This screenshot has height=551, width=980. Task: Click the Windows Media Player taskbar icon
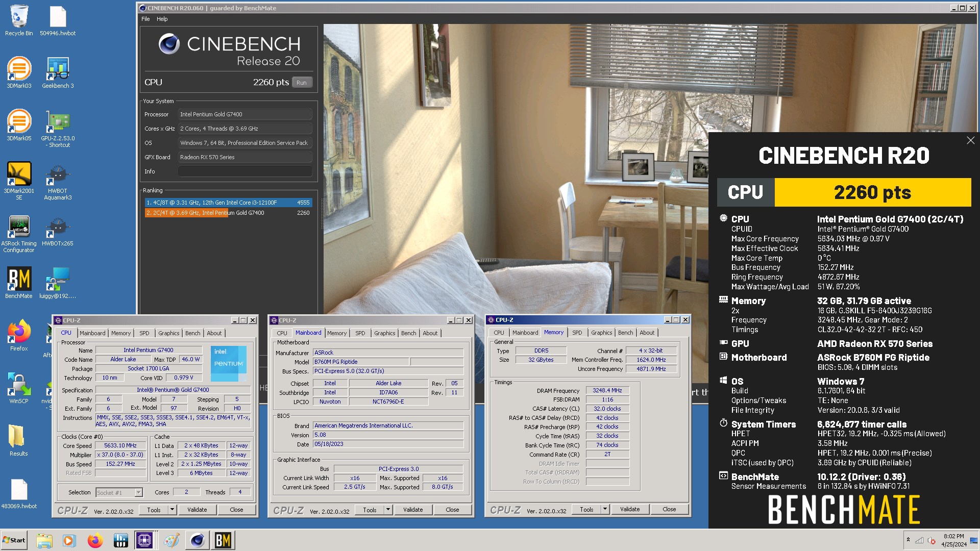point(69,540)
